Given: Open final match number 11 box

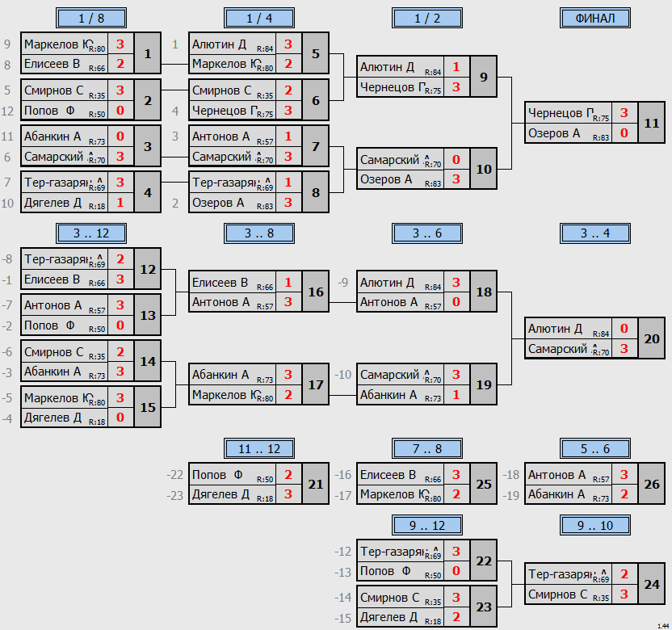Looking at the screenshot, I should click(x=652, y=123).
